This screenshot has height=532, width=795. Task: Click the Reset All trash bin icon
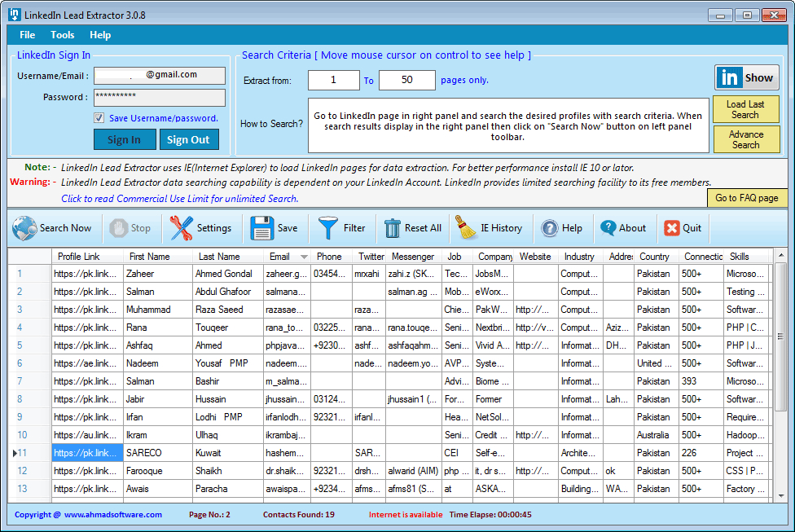pos(393,228)
